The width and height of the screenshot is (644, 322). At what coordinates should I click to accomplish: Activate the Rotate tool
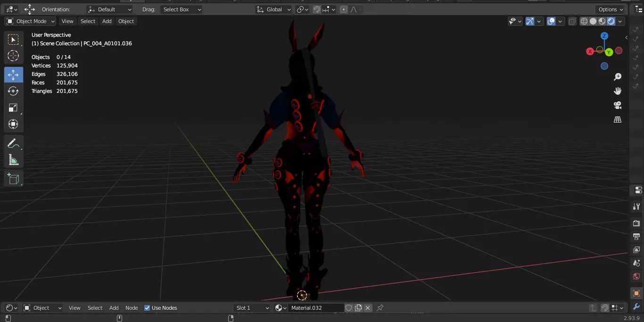pyautogui.click(x=13, y=91)
